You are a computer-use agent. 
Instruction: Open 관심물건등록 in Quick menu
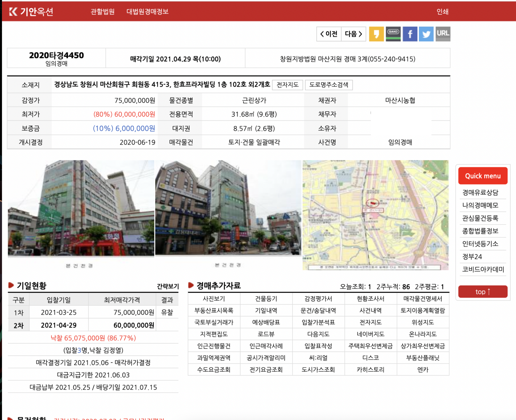coord(481,218)
